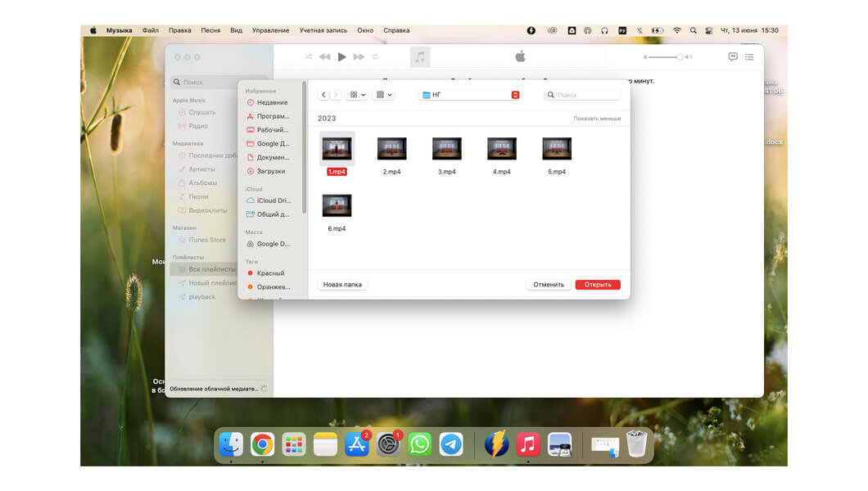Open the Справка menu

[396, 30]
